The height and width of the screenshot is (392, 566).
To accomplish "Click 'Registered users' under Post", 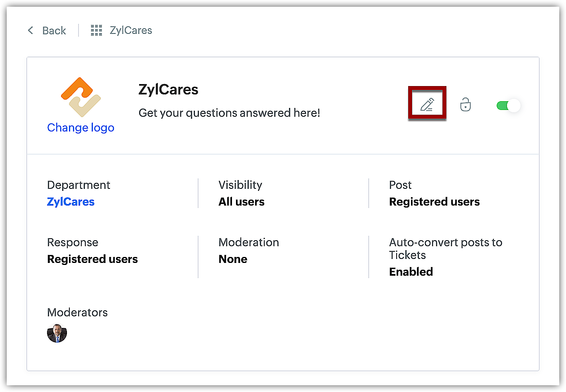I will pos(434,202).
